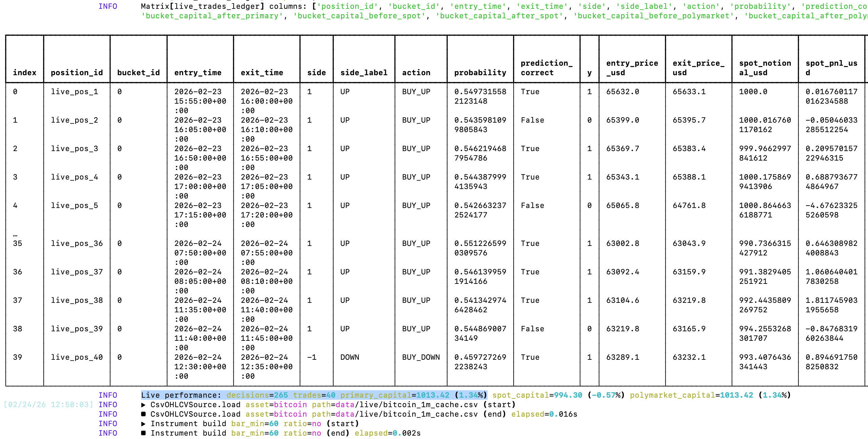Click the timestamp 02/24/26 12:50:03
This screenshot has width=868, height=439.
(x=48, y=405)
